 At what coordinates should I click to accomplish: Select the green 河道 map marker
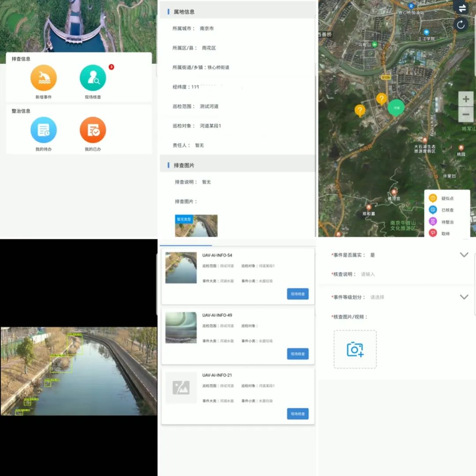click(396, 108)
